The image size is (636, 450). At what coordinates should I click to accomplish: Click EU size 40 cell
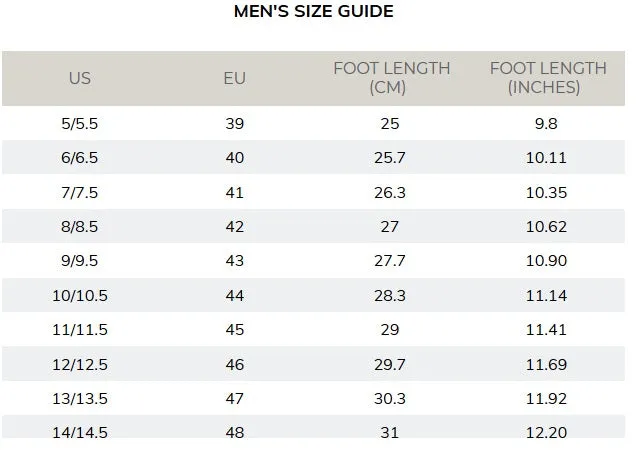point(234,157)
